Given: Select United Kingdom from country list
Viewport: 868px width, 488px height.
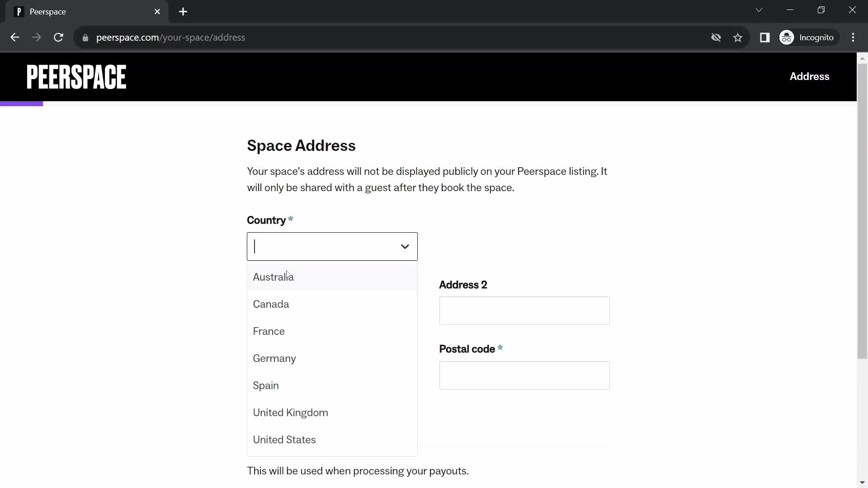Looking at the screenshot, I should pyautogui.click(x=290, y=413).
